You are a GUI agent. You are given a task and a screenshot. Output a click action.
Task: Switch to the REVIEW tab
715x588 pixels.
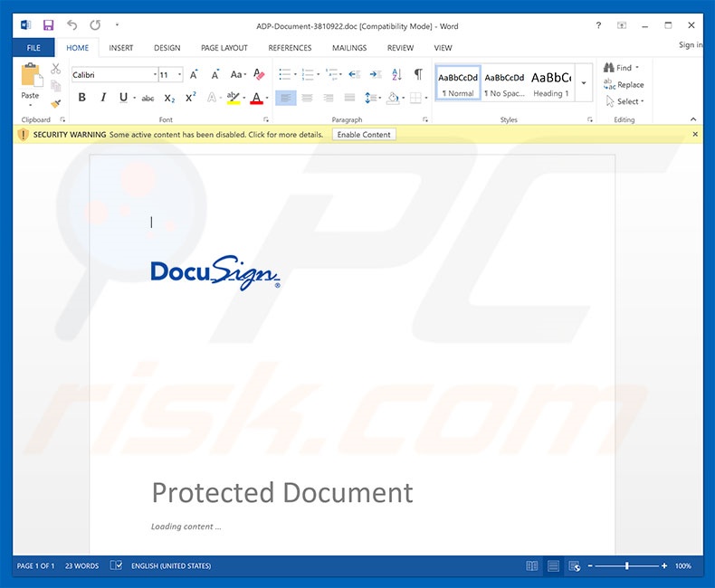coord(400,48)
